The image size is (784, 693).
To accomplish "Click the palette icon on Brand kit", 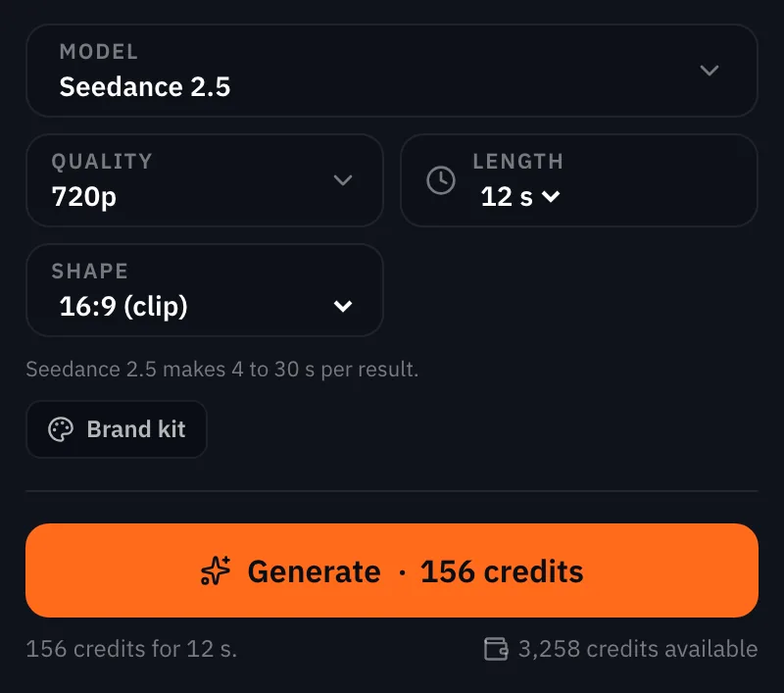I will [61, 429].
